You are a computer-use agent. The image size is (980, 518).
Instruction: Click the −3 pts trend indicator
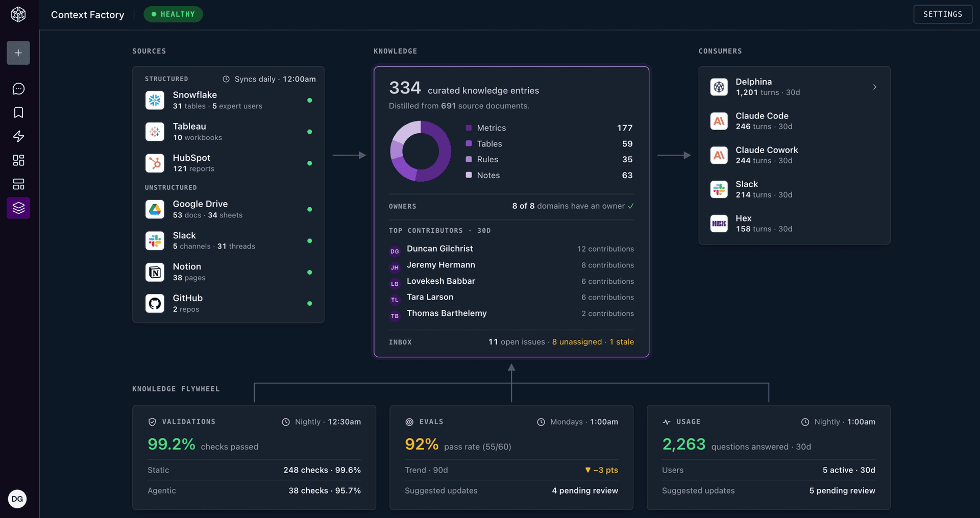[x=601, y=470]
